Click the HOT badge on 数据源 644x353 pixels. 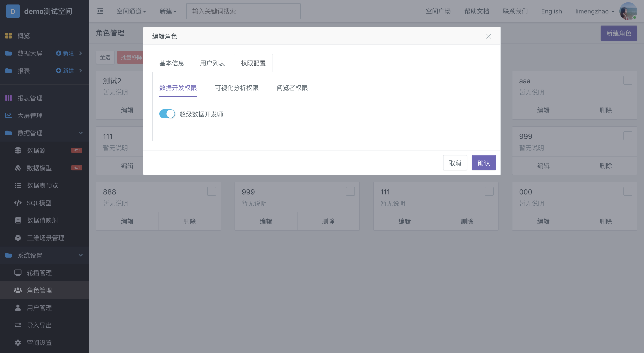tap(77, 150)
